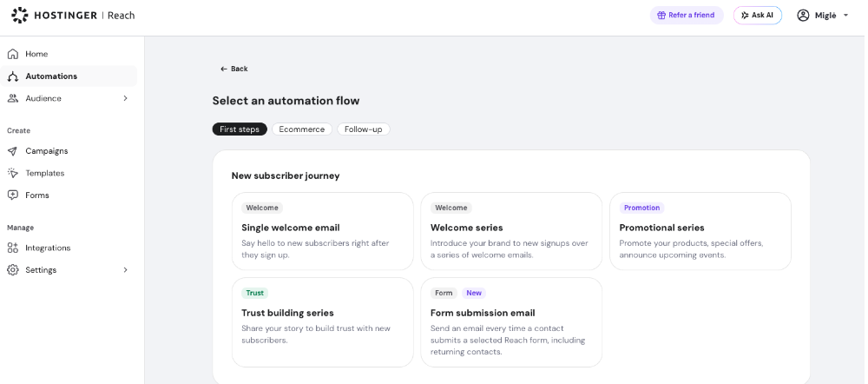The width and height of the screenshot is (868, 384).
Task: Click the Settings gear icon
Action: (x=13, y=270)
